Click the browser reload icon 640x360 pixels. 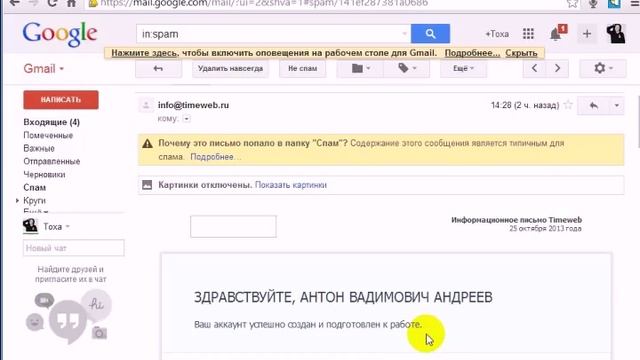coord(52,3)
